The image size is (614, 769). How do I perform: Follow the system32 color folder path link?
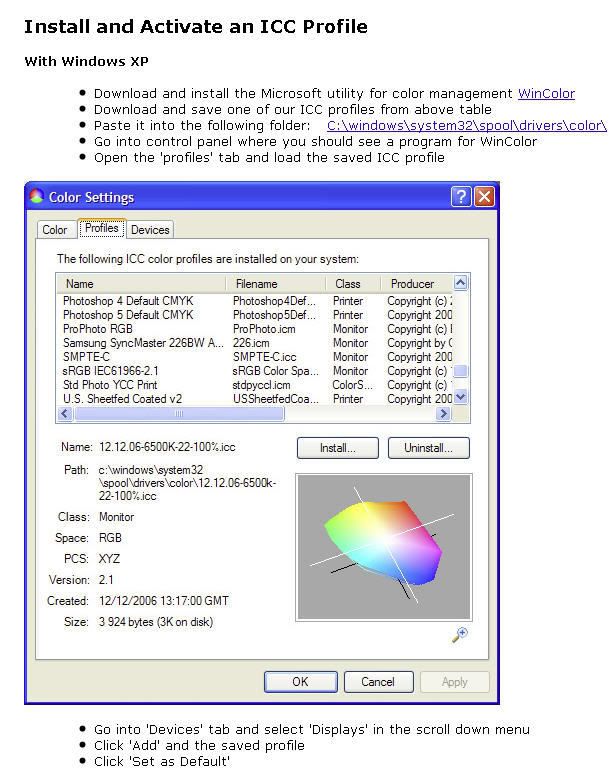(466, 126)
